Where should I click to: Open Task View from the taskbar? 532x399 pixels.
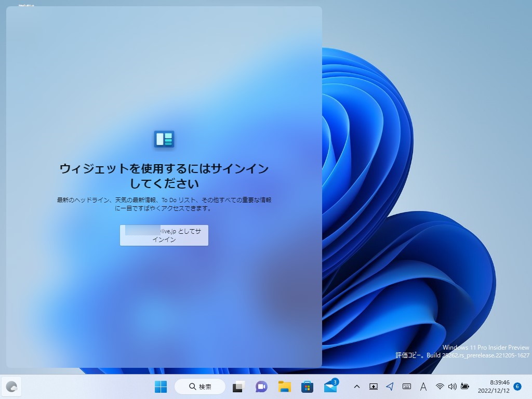[x=237, y=387]
